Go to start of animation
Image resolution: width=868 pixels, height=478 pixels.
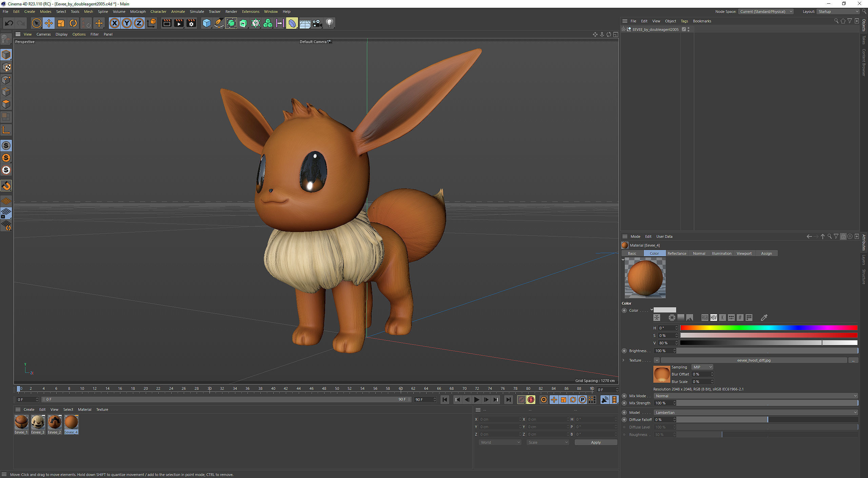pyautogui.click(x=445, y=400)
